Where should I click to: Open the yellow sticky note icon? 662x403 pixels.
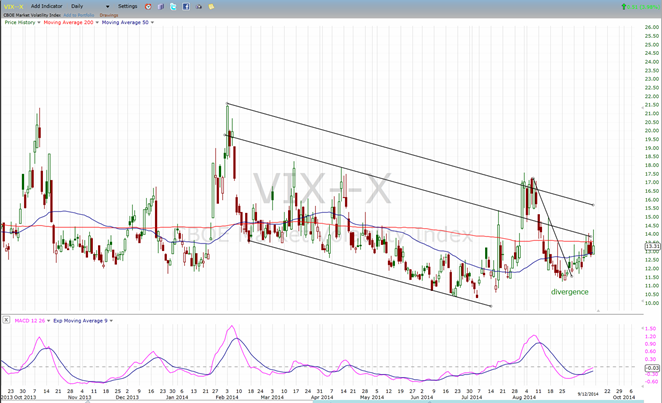[212, 7]
